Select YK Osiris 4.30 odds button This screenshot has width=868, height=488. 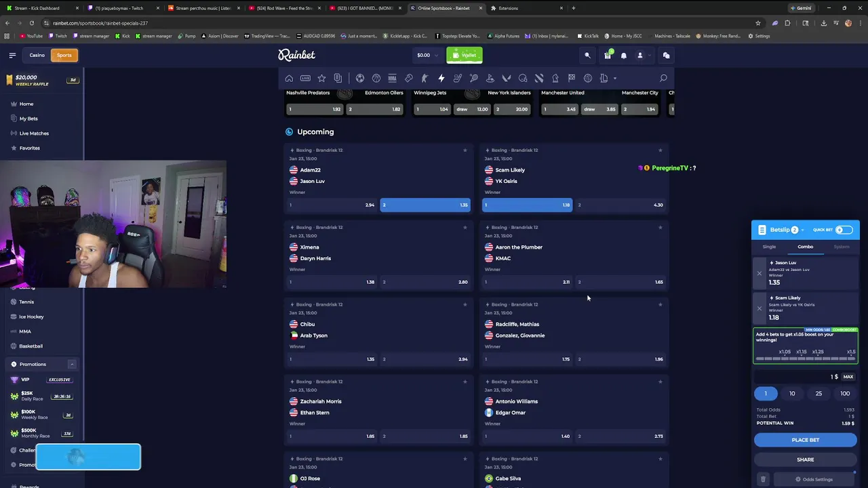point(620,205)
